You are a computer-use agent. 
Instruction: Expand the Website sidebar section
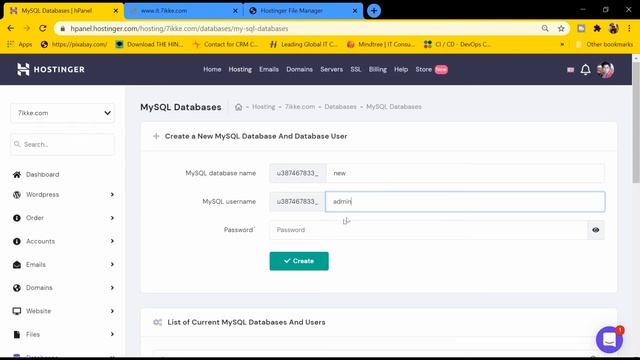[x=112, y=311]
